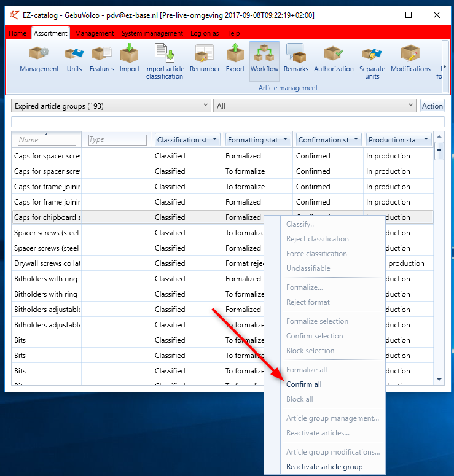The image size is (454, 476).
Task: Select Article group management... entry
Action: coord(332,418)
